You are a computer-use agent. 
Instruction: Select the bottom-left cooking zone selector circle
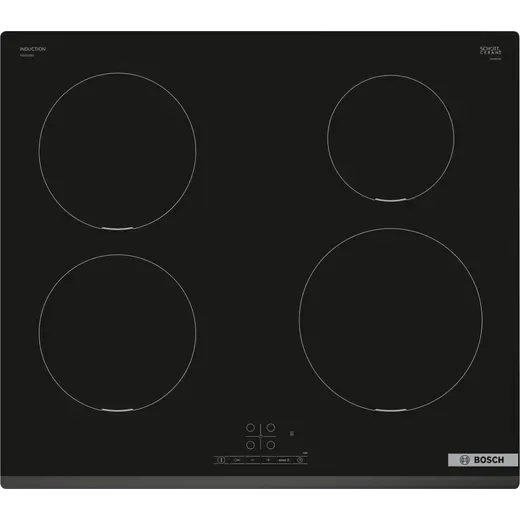(x=250, y=445)
